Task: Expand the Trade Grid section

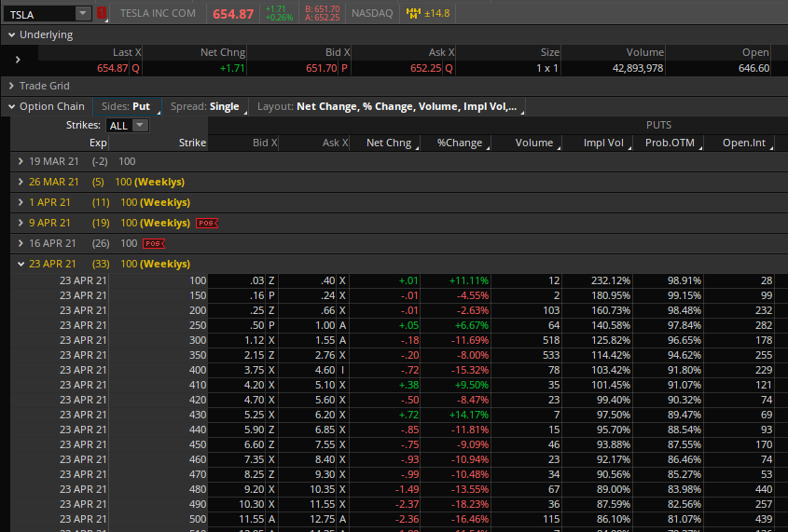Action: [11, 86]
